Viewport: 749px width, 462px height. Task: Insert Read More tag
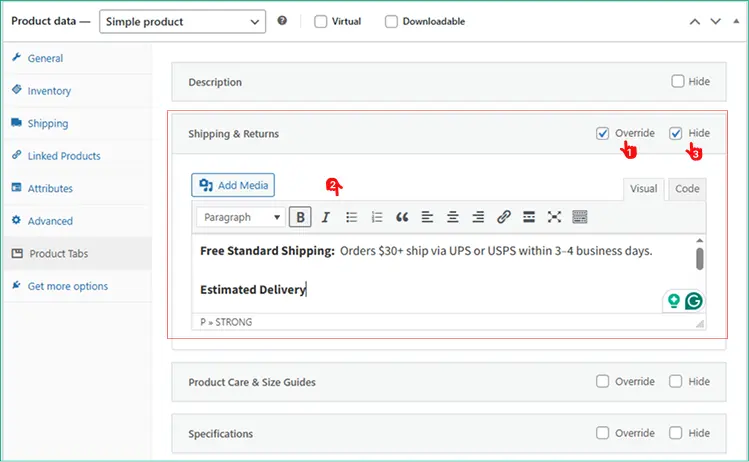(x=529, y=217)
